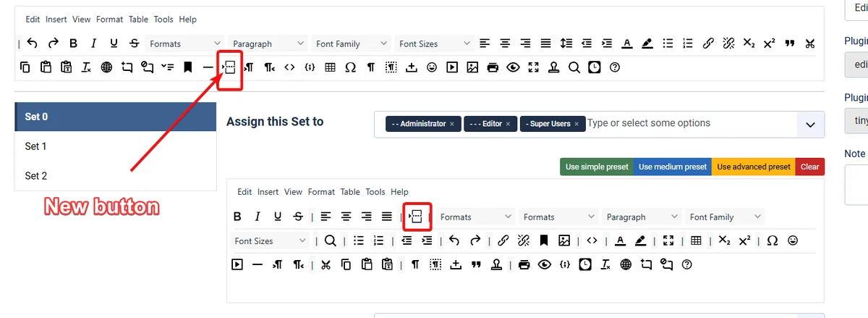This screenshot has height=318, width=868.
Task: Remove the Administrator group tag
Action: 452,124
